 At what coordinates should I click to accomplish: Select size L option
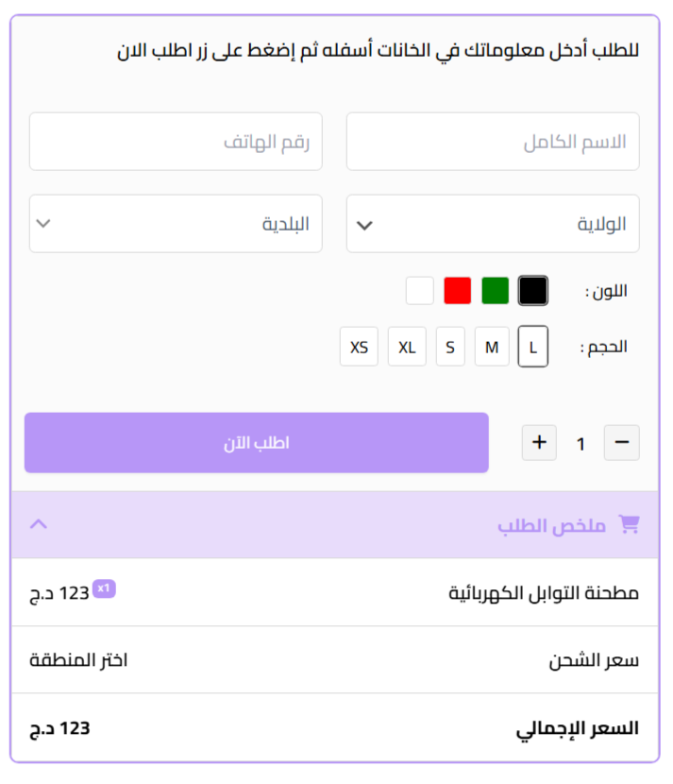(533, 348)
